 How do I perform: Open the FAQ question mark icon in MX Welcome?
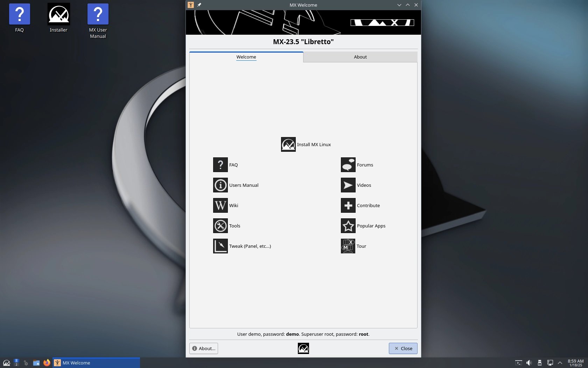(220, 165)
